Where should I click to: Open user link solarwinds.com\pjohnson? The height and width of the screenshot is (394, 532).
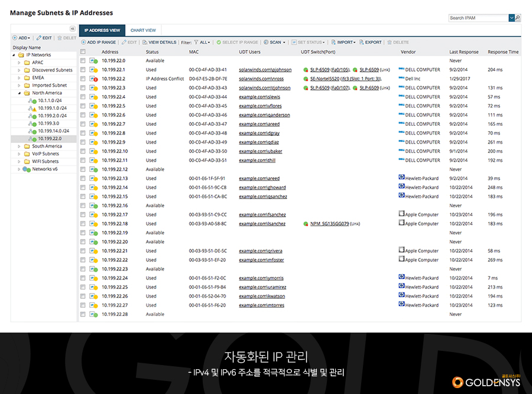pyautogui.click(x=265, y=70)
